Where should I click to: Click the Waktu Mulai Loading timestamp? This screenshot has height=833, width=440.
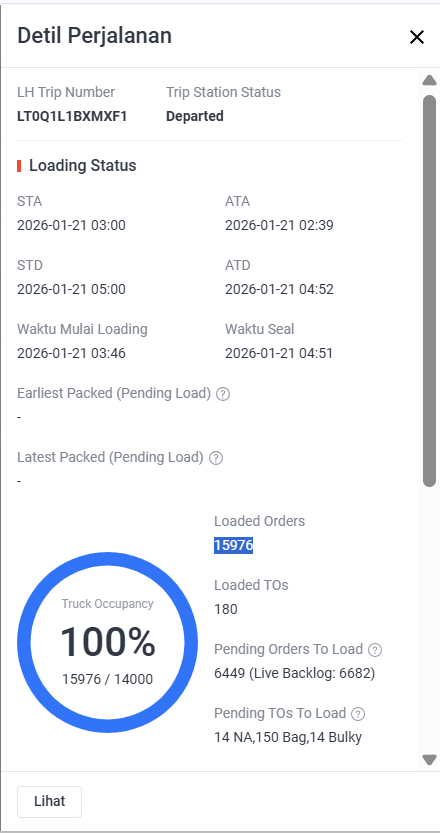(x=71, y=353)
